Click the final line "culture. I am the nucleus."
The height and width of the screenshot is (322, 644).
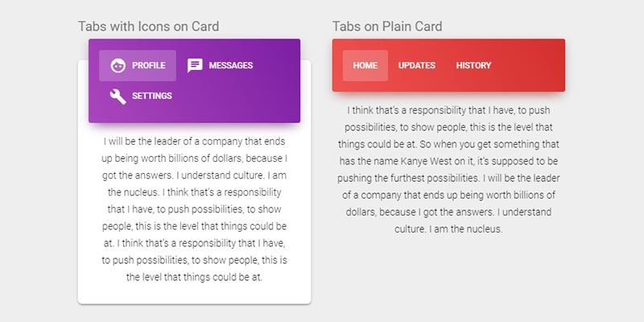click(x=448, y=229)
